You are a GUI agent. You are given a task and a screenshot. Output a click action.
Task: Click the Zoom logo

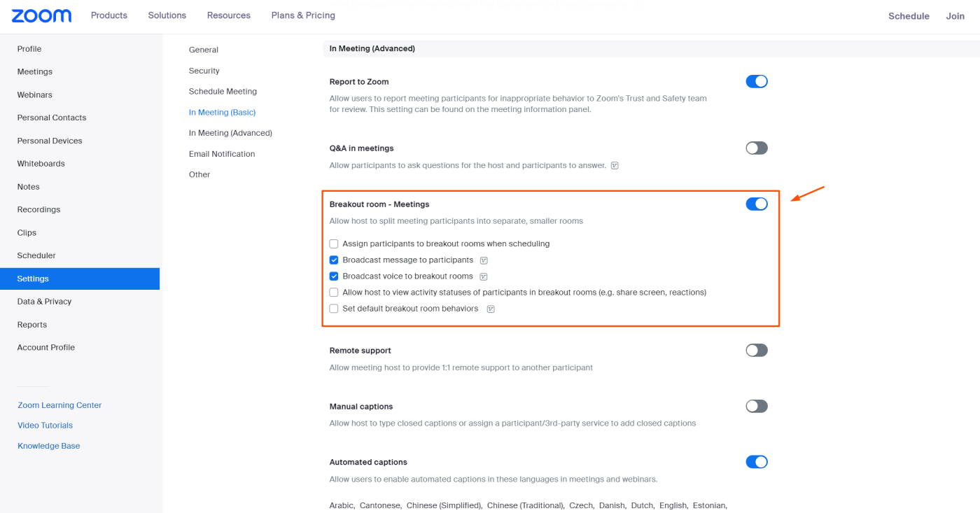click(41, 15)
